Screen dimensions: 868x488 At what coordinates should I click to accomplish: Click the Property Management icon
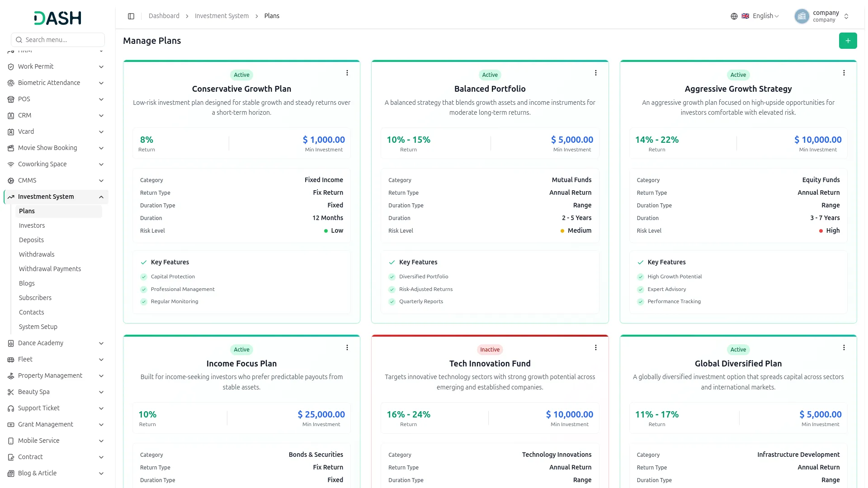[x=11, y=376]
